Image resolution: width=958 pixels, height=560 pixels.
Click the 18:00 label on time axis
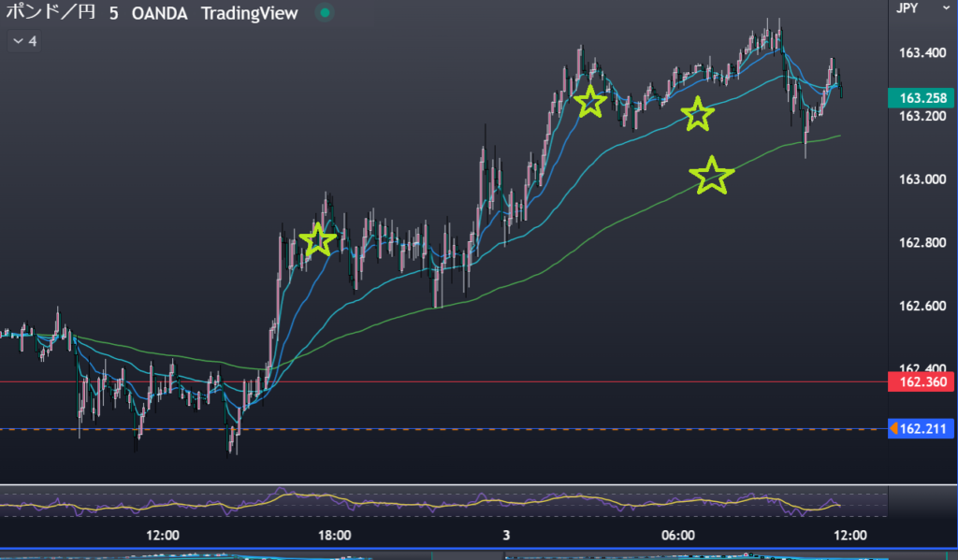[x=334, y=536]
